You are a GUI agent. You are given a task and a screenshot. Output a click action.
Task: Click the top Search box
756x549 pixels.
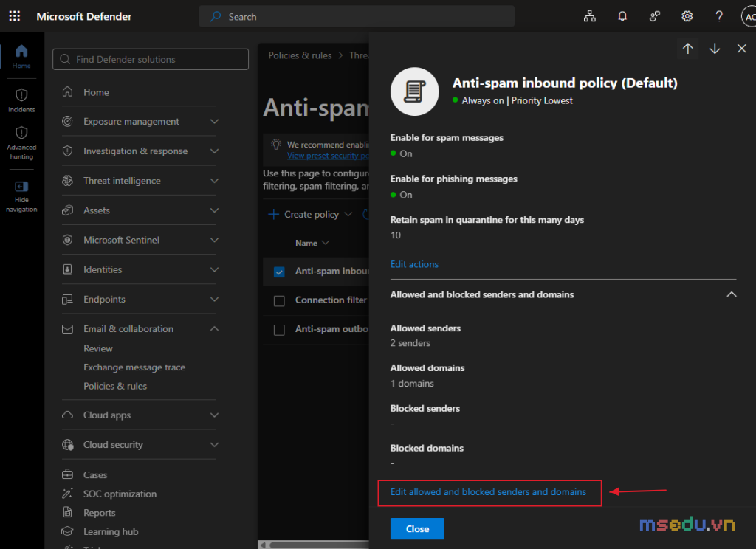(x=357, y=16)
